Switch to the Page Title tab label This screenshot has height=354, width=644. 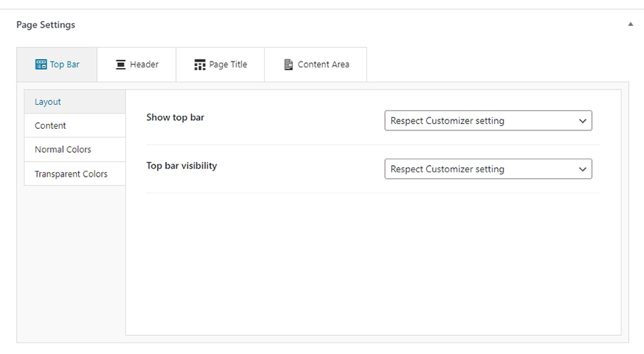(x=228, y=64)
